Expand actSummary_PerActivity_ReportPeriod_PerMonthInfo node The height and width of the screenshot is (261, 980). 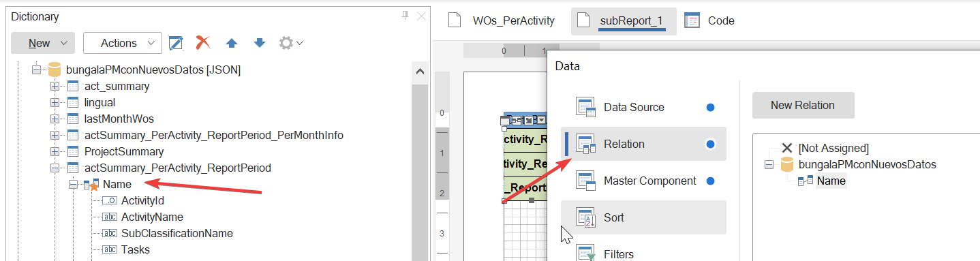[x=55, y=135]
